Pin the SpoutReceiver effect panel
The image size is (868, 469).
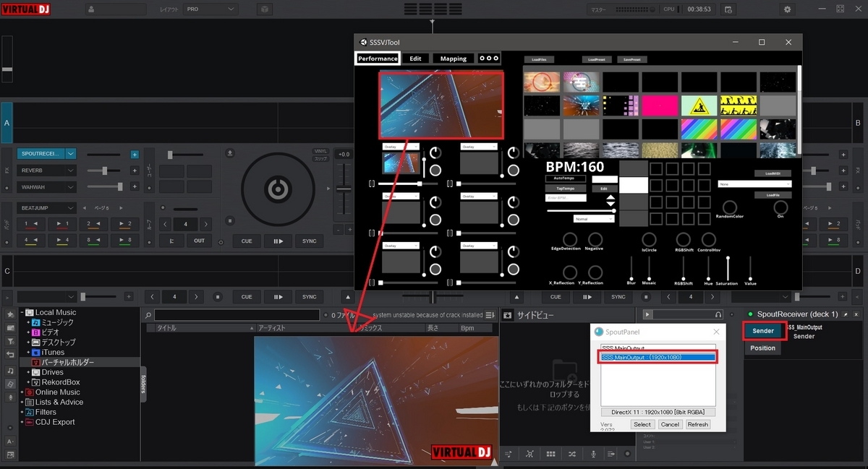[x=846, y=314]
